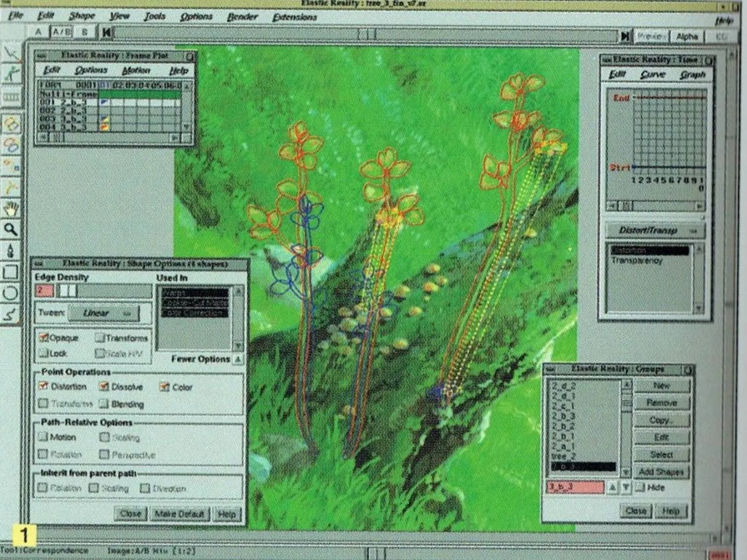
Task: Open the Distort/Transp dropdown
Action: [655, 231]
